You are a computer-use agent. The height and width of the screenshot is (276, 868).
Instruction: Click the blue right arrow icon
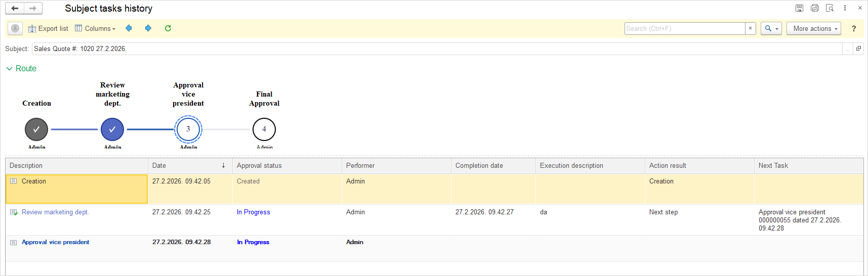pyautogui.click(x=148, y=28)
